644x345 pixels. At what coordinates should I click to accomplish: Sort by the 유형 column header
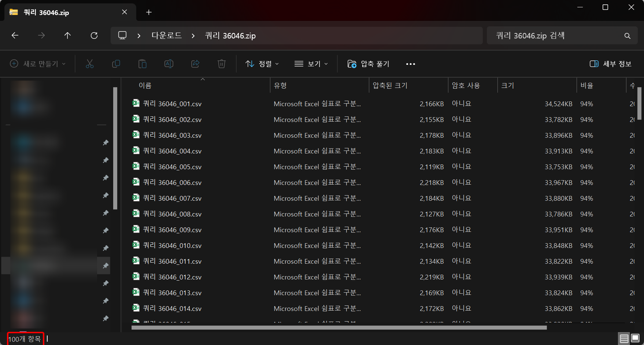280,85
